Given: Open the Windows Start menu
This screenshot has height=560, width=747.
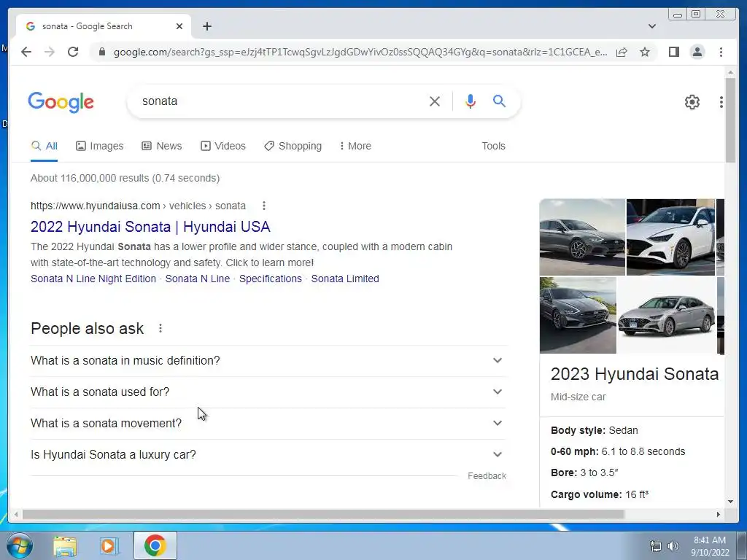Looking at the screenshot, I should (20, 545).
